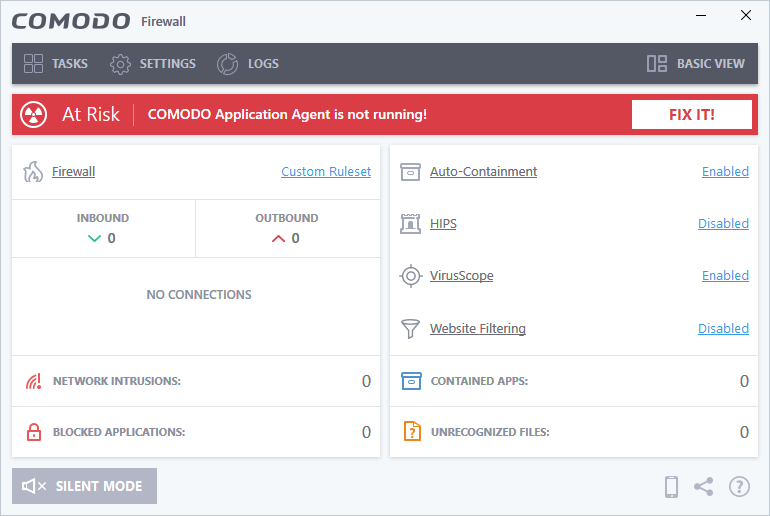Open the Custom Ruleset dropdown
Viewport: 770px width, 516px height.
click(x=326, y=172)
